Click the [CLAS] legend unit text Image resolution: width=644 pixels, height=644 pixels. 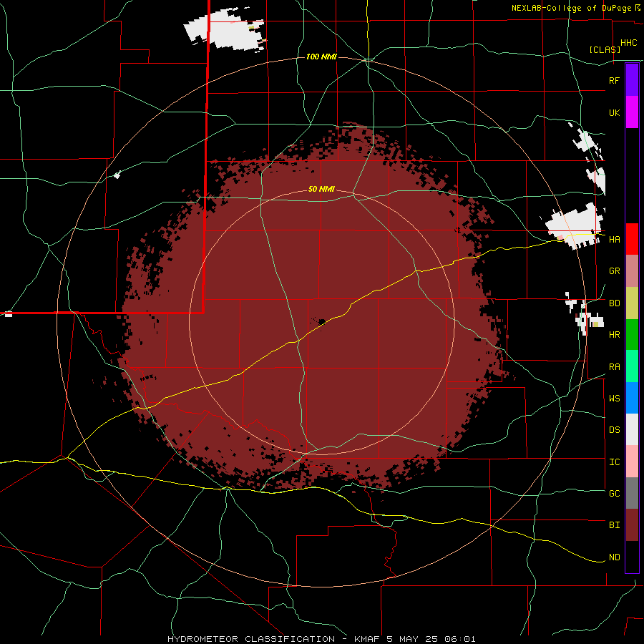[x=605, y=49]
